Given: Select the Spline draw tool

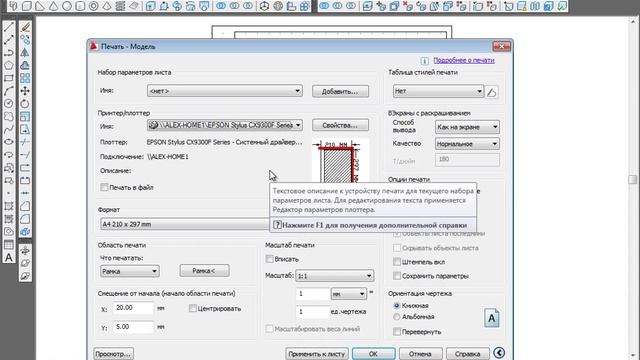Looking at the screenshot, I should click(x=9, y=129).
